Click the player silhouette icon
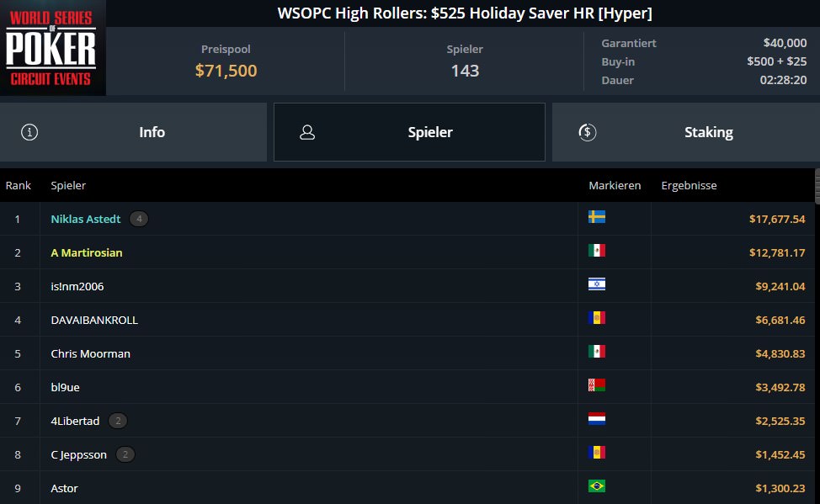Image resolution: width=820 pixels, height=504 pixels. point(307,132)
